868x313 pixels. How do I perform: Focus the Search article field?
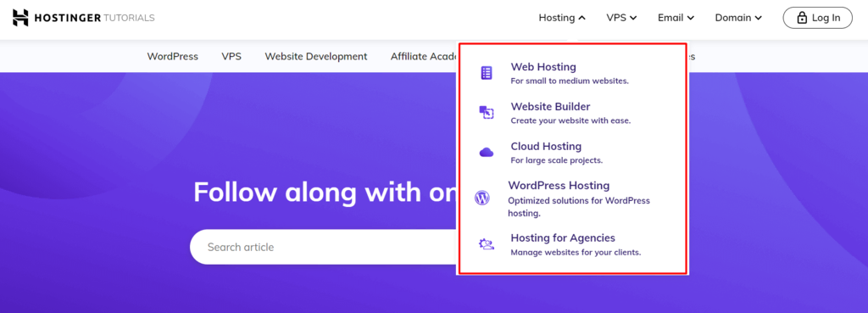pos(324,247)
